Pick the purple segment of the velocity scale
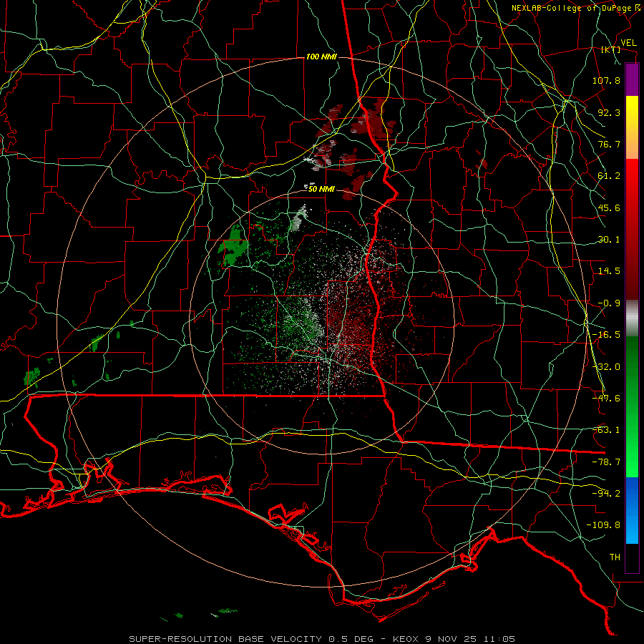The height and width of the screenshot is (644, 644). (x=632, y=79)
